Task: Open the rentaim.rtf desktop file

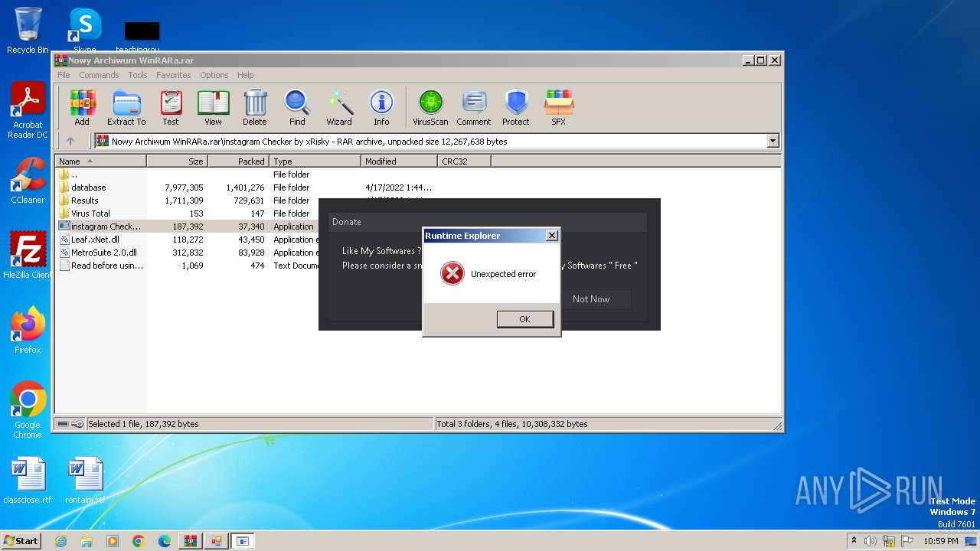Action: [x=85, y=481]
